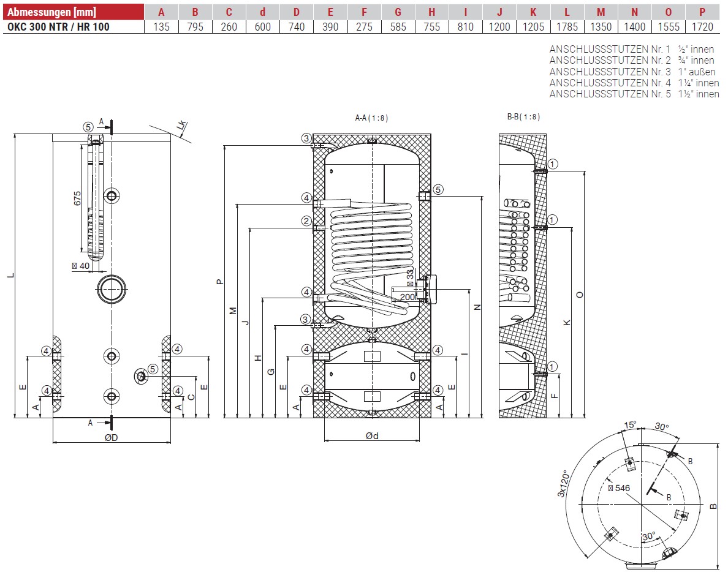Select the table value 1200
728x572 pixels.
point(499,27)
